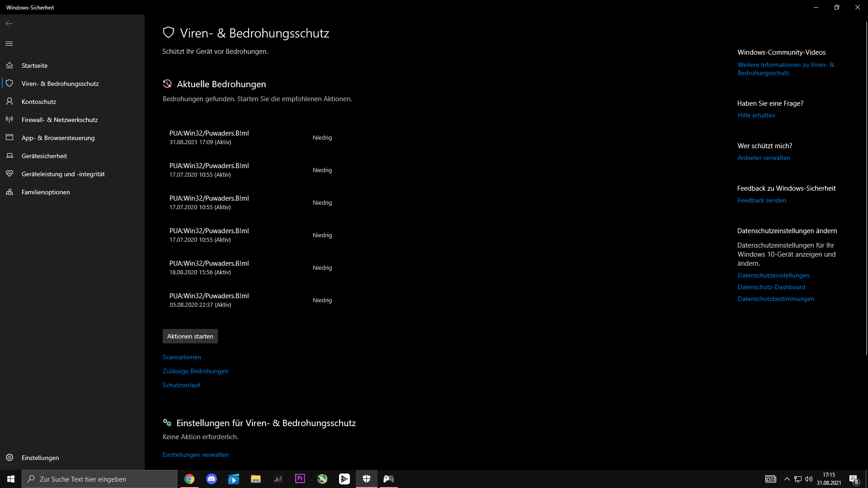Click the Aktuelle Bedrohungen heading

point(222,84)
